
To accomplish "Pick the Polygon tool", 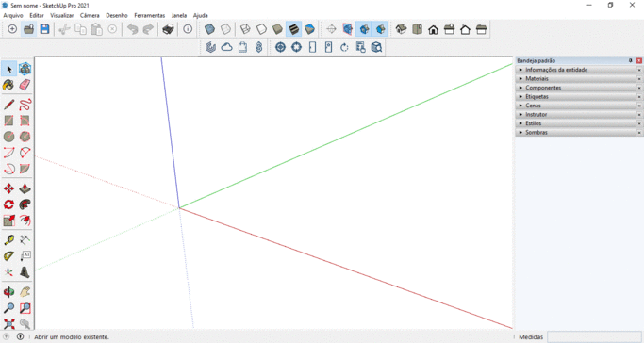I will (x=25, y=137).
